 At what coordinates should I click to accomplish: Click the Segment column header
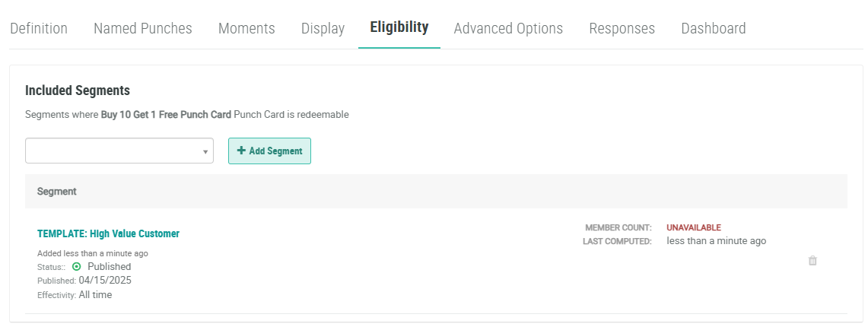[57, 192]
